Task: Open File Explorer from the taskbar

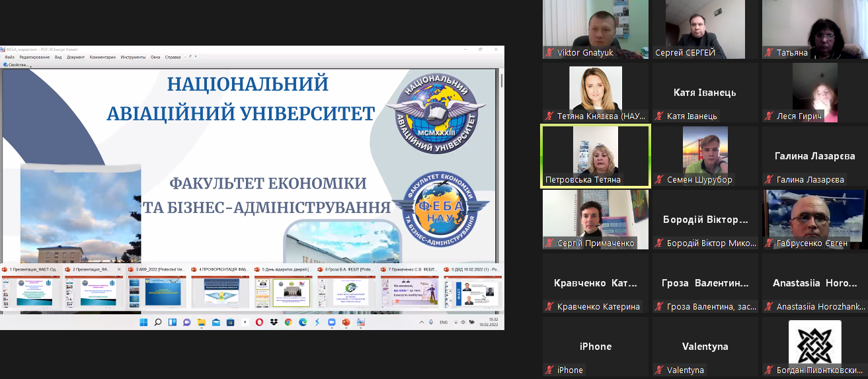Action: 201,322
